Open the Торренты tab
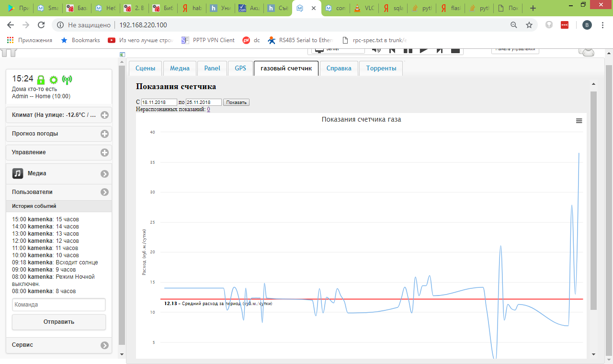The image size is (613, 364). 381,68
